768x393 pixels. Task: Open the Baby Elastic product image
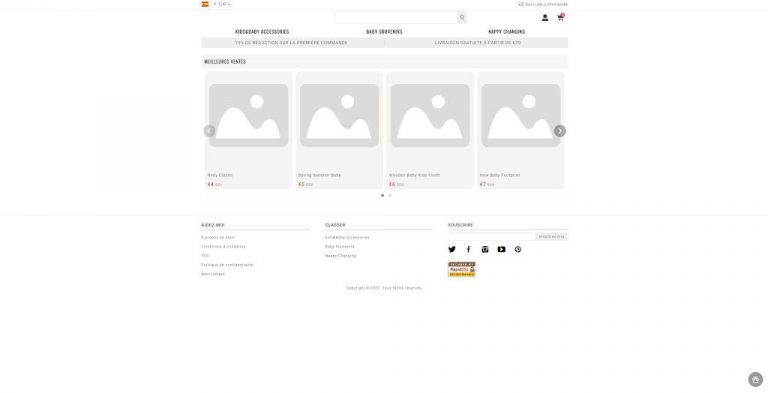tap(248, 115)
